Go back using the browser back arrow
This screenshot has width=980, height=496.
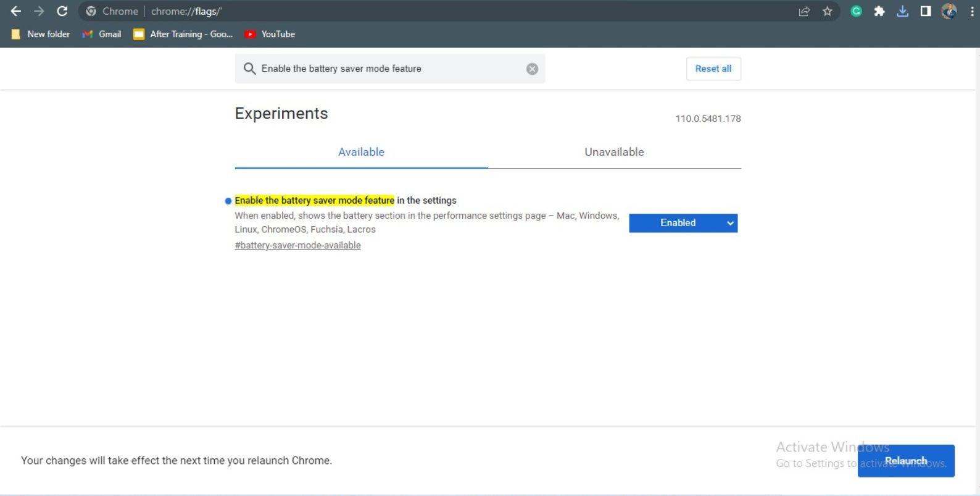(x=15, y=11)
